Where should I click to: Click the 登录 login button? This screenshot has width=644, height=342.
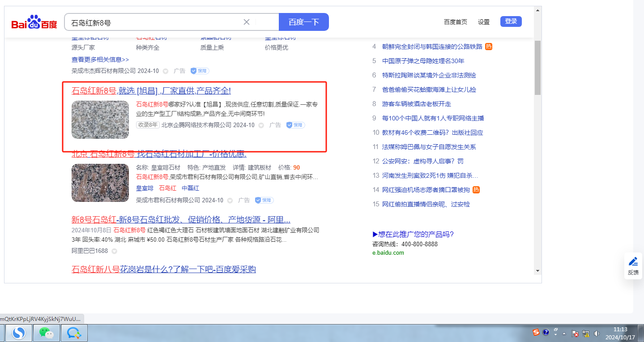[511, 21]
